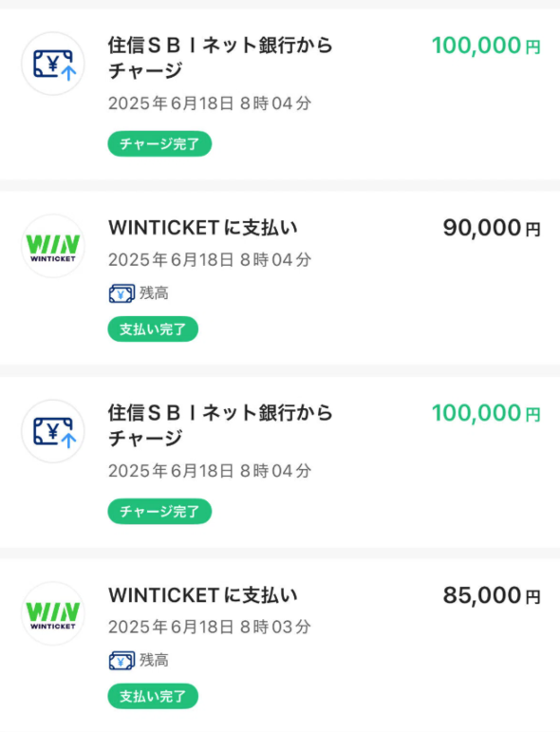Open the topmost 住信SBIネット銀行からチャージ entry title
This screenshot has width=560, height=732.
point(220,58)
